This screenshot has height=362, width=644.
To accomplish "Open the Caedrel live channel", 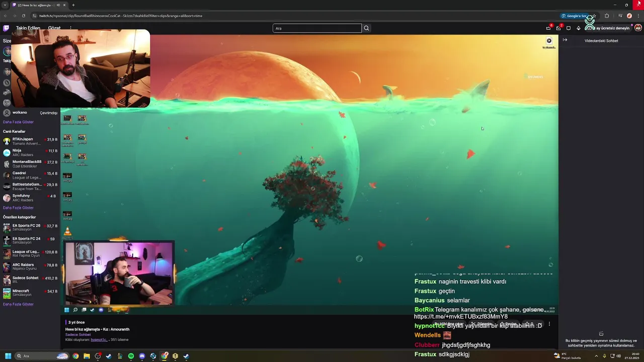I will (x=30, y=175).
